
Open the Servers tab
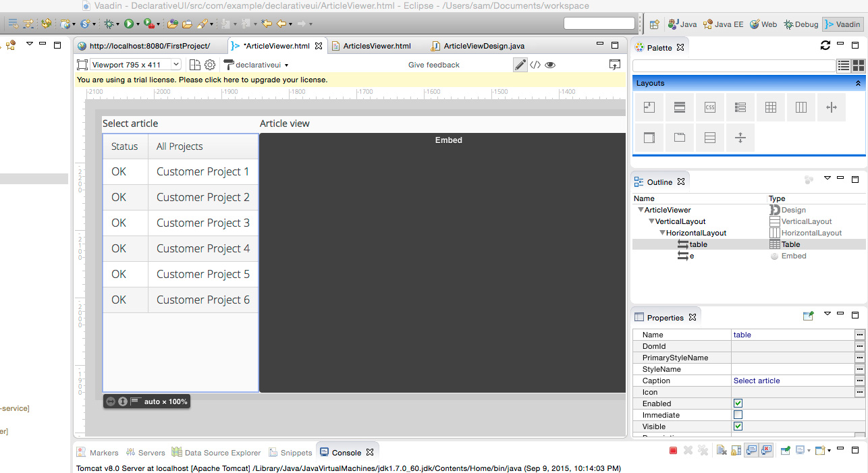point(145,453)
